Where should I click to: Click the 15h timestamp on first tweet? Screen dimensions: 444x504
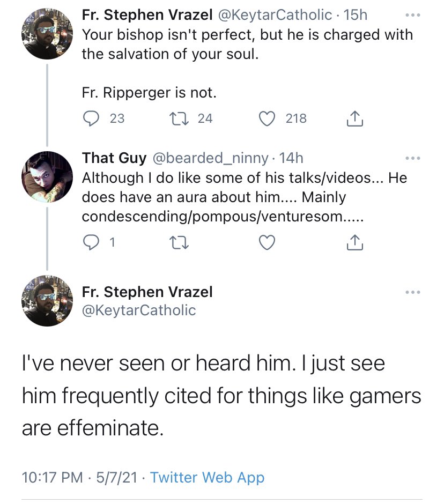(356, 15)
